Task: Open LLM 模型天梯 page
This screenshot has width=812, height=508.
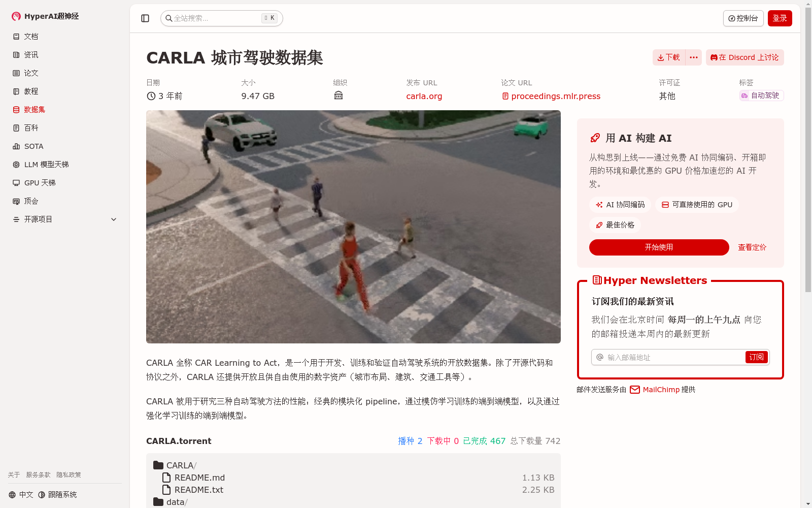Action: pyautogui.click(x=64, y=165)
